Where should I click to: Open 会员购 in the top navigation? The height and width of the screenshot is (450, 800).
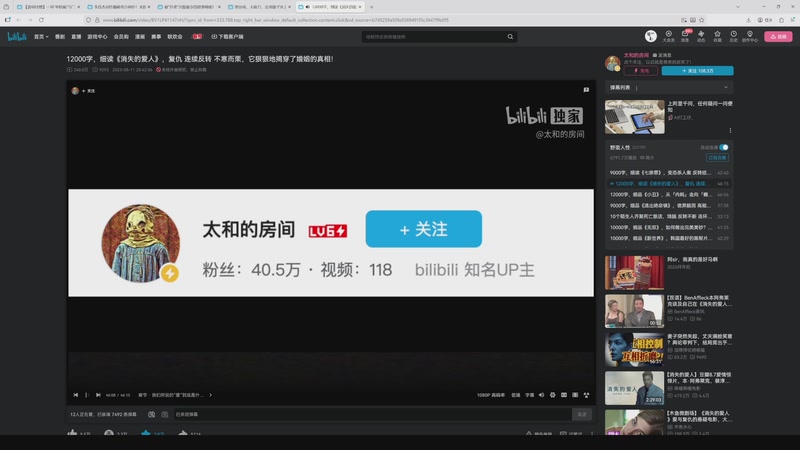121,37
